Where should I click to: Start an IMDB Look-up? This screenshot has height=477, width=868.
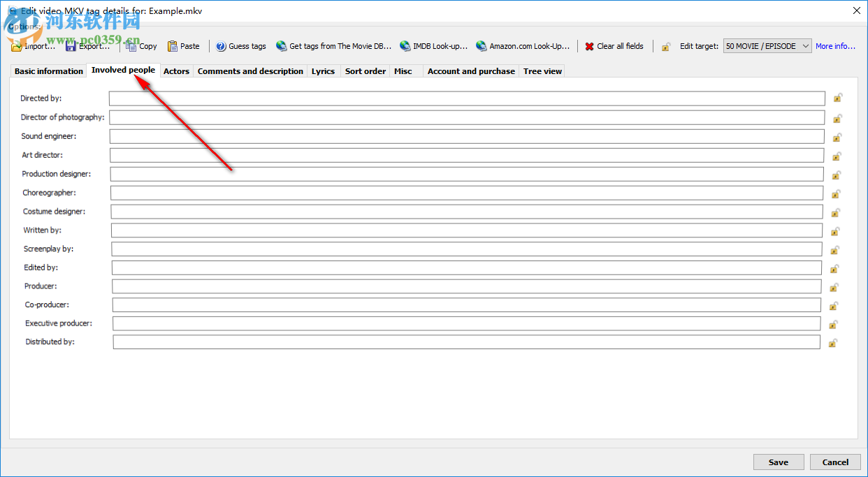[434, 46]
